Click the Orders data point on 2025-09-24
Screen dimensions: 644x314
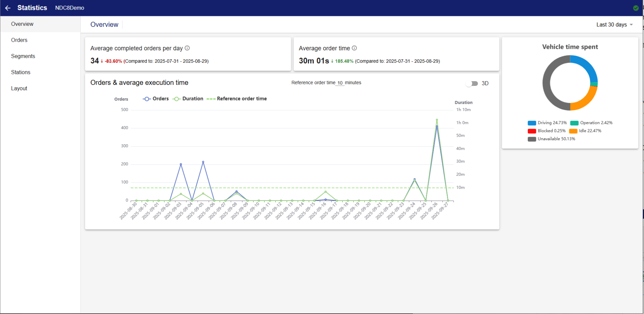[415, 179]
